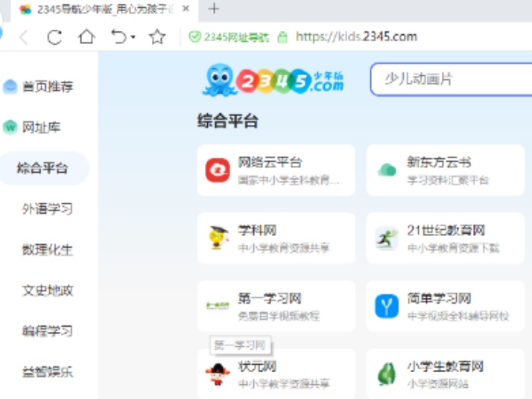Select 文史地政 sidebar category
Image resolution: width=532 pixels, height=399 pixels.
[x=47, y=290]
